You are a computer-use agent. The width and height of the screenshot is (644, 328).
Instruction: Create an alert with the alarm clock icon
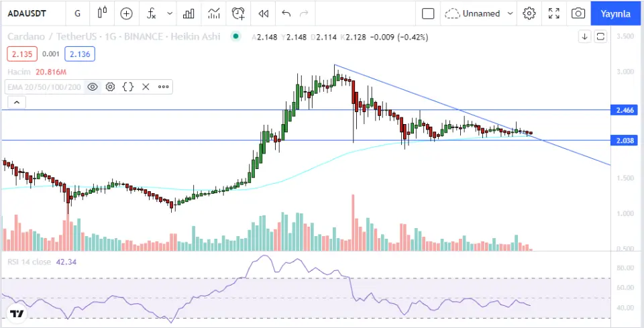point(237,13)
